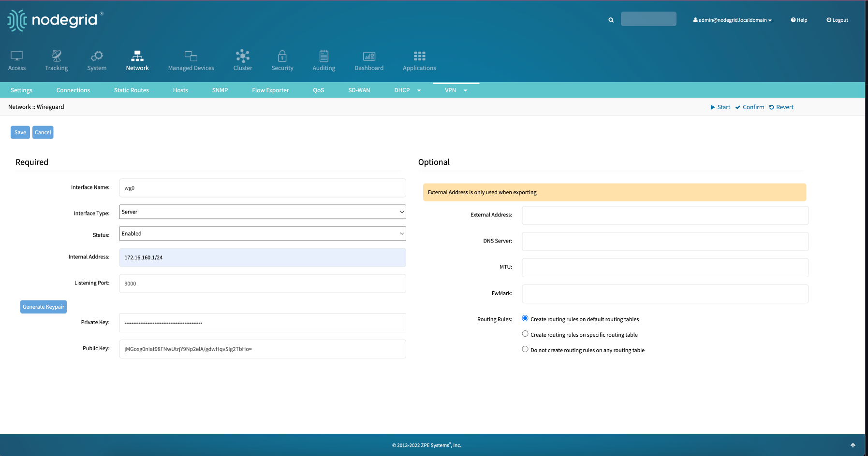
Task: Open the Flow Exporter tab
Action: [x=270, y=90]
